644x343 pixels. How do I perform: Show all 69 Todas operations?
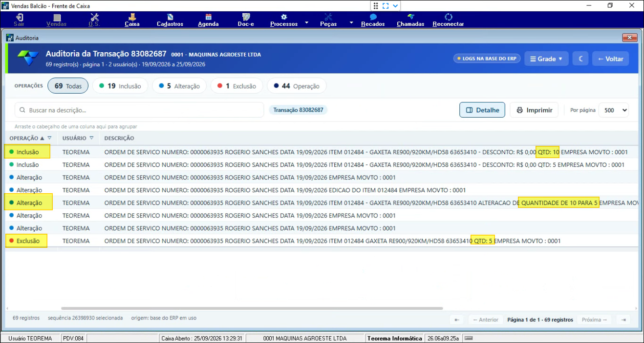click(68, 86)
